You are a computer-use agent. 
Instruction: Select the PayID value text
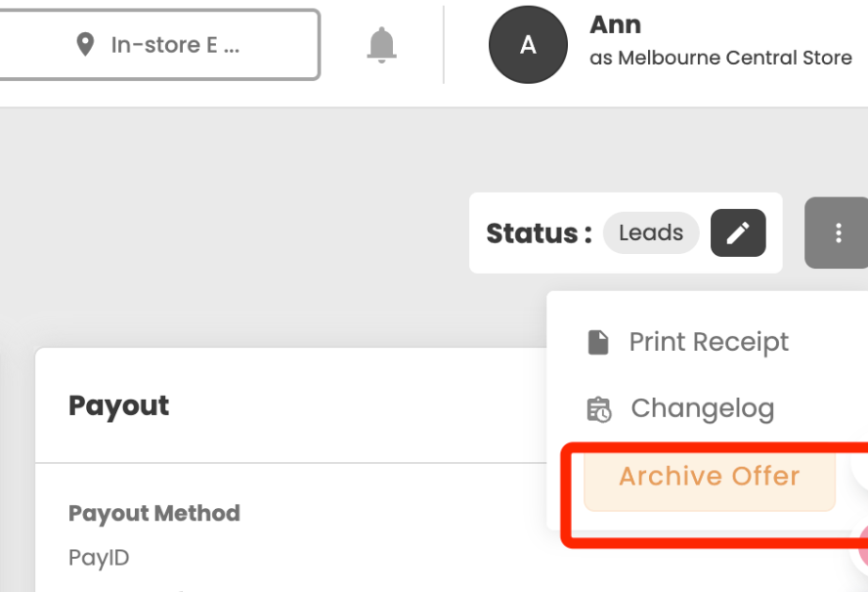click(99, 558)
